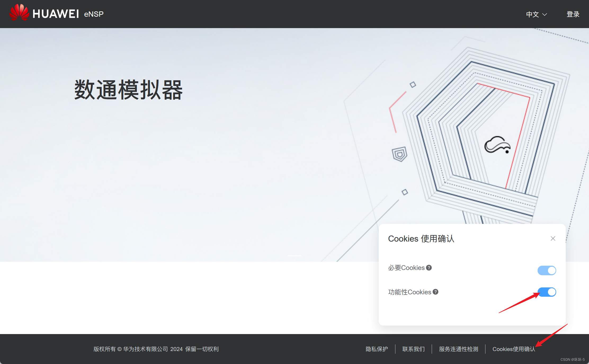The image size is (589, 364).
Task: Open 隐私保护 in the footer
Action: tap(377, 349)
